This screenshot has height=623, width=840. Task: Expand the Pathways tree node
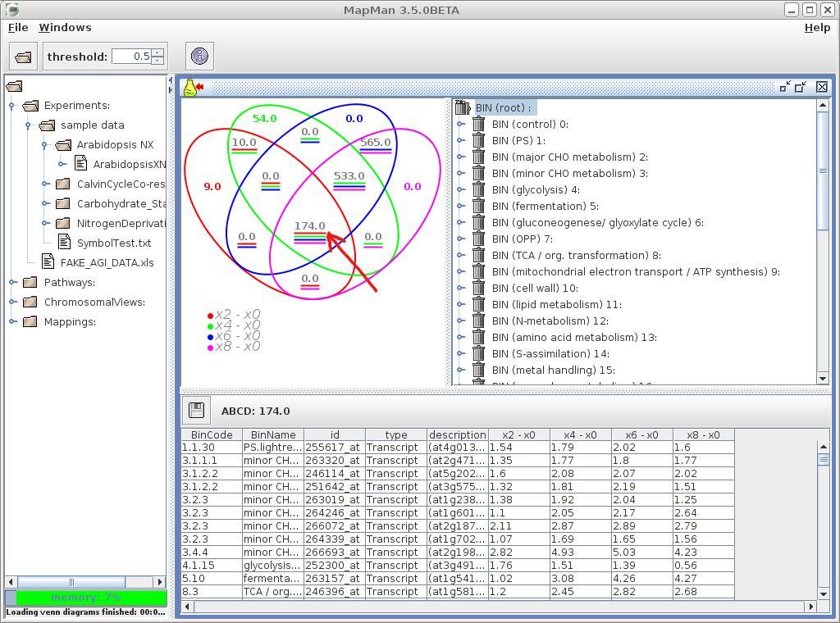13,282
